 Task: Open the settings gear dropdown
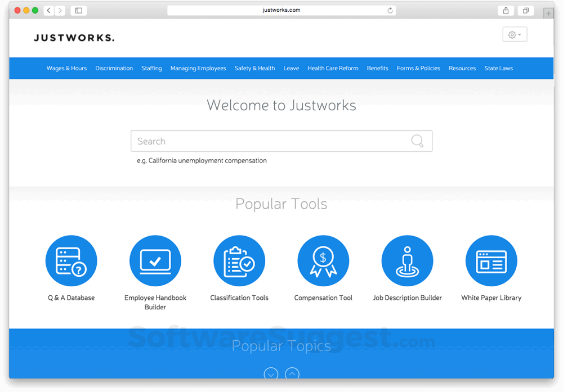[x=514, y=34]
